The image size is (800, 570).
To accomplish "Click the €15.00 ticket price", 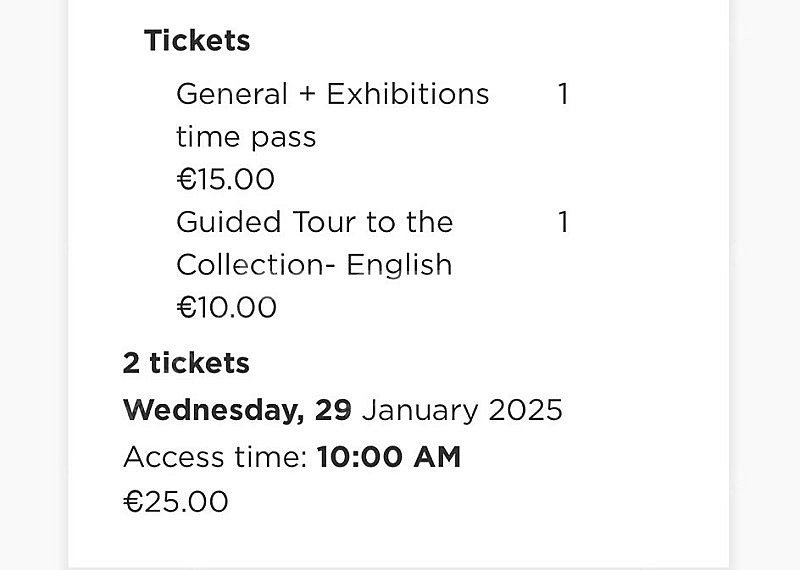I will tap(226, 180).
